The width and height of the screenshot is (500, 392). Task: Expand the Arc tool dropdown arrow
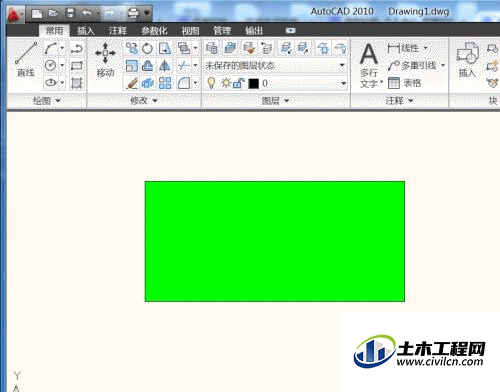62,48
